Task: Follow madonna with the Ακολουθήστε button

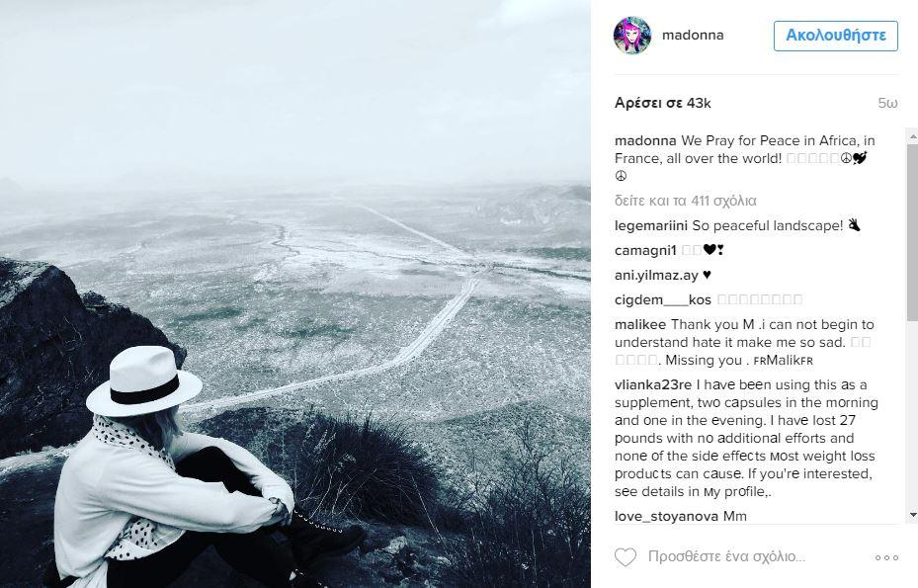Action: click(x=835, y=36)
